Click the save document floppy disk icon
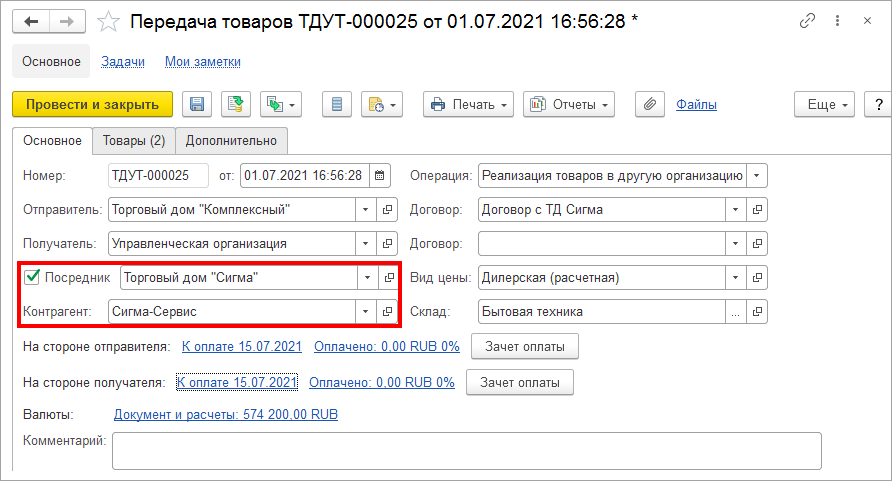 click(196, 104)
